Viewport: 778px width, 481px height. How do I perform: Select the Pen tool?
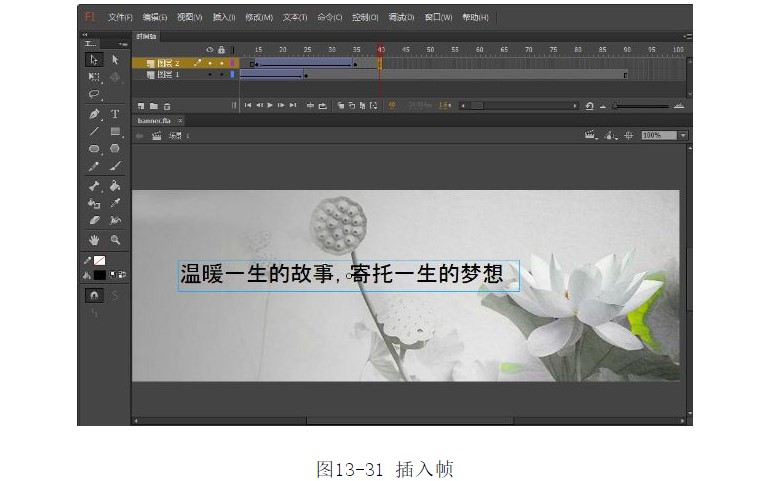coord(94,114)
